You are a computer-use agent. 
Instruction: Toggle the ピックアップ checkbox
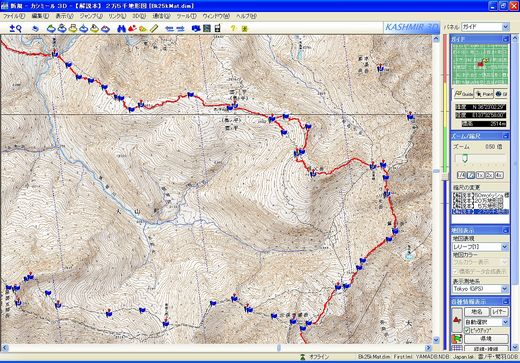coord(467,330)
